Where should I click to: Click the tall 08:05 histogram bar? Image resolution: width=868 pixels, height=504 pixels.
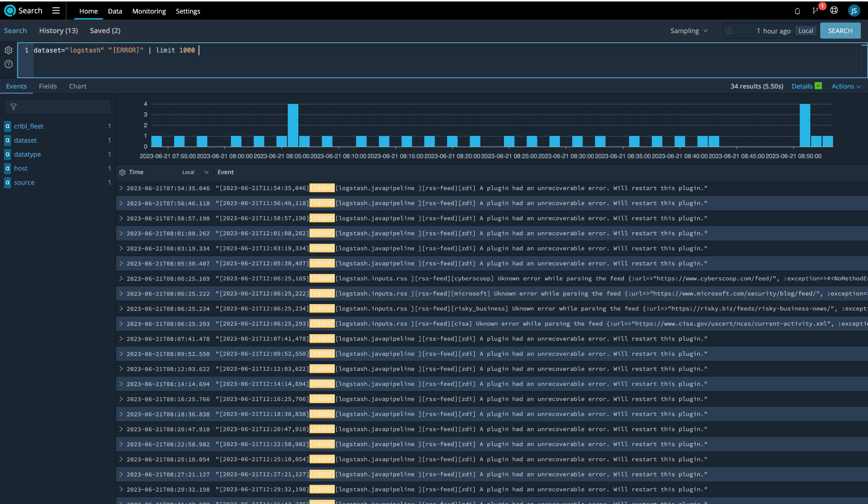coord(293,125)
